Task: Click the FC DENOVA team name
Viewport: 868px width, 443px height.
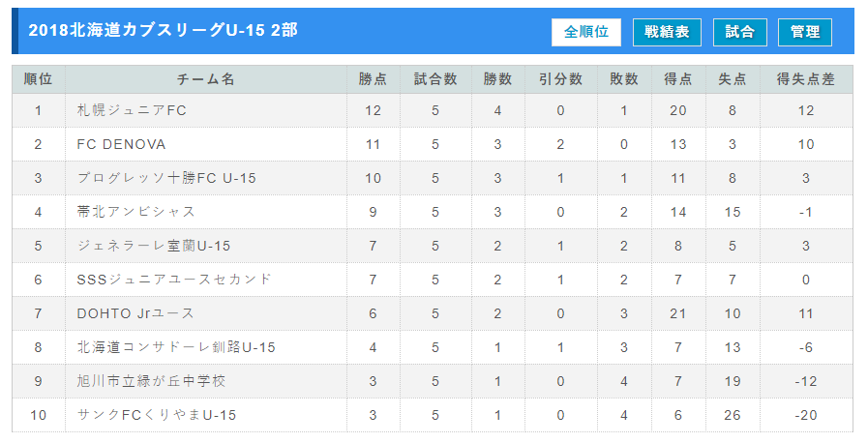Action: tap(121, 144)
